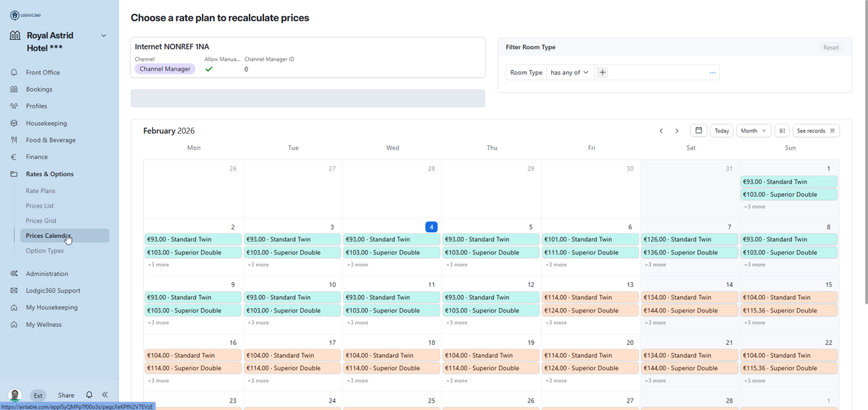
Task: Click the Share button
Action: pos(66,396)
